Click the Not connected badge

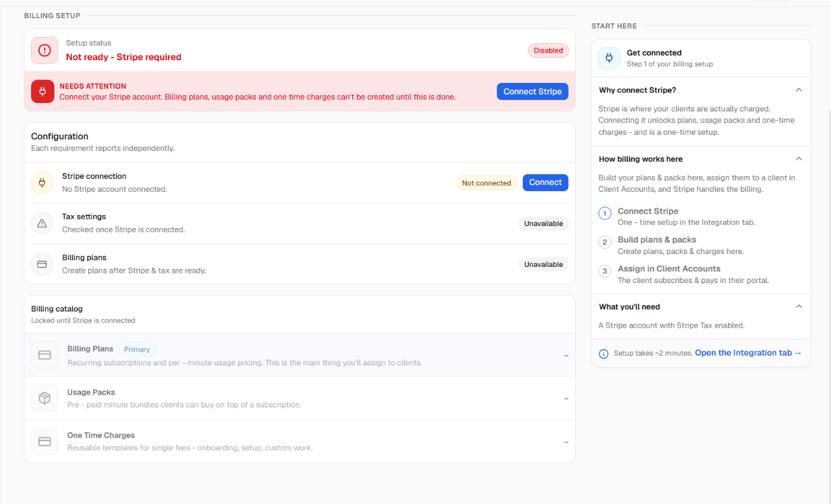486,183
